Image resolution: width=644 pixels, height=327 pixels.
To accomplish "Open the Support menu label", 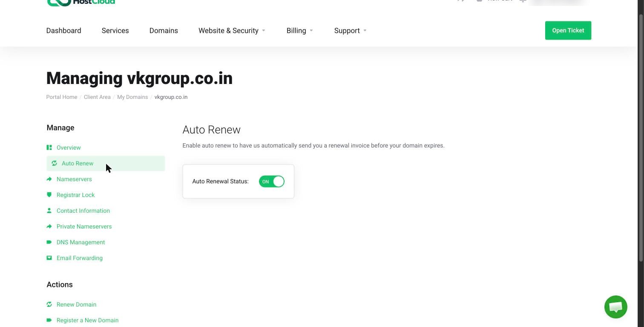I will pyautogui.click(x=347, y=31).
